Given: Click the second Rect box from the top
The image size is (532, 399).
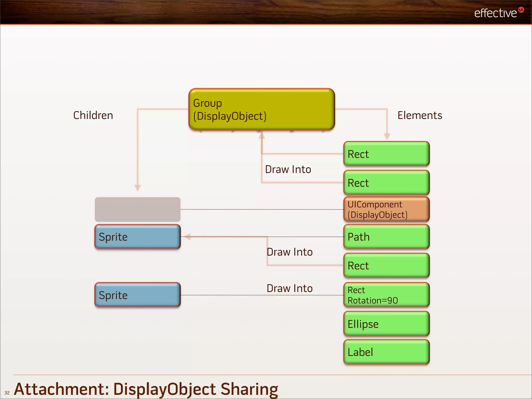Looking at the screenshot, I should [x=386, y=183].
